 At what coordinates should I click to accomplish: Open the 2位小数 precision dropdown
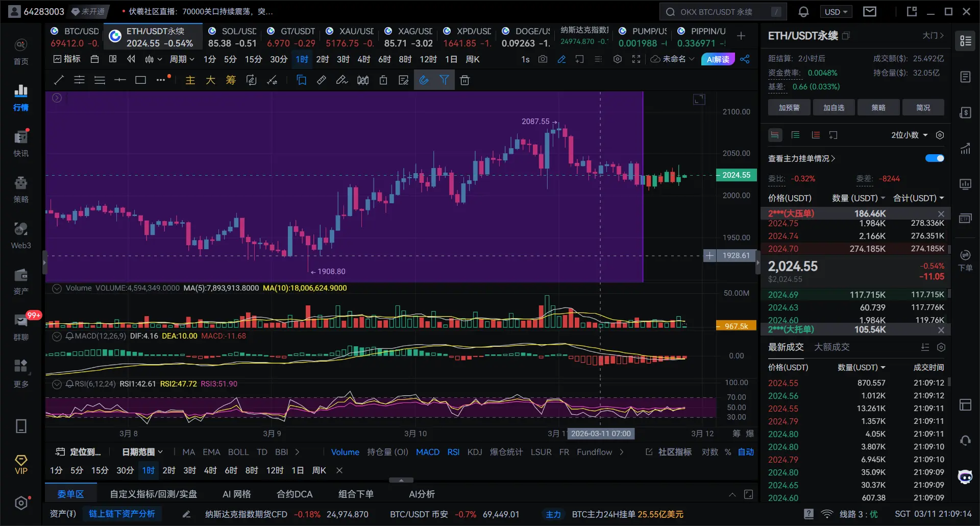pyautogui.click(x=910, y=135)
